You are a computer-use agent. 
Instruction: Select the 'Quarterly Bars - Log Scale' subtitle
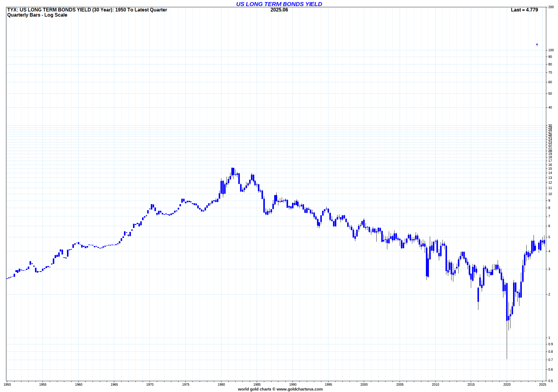(x=37, y=15)
